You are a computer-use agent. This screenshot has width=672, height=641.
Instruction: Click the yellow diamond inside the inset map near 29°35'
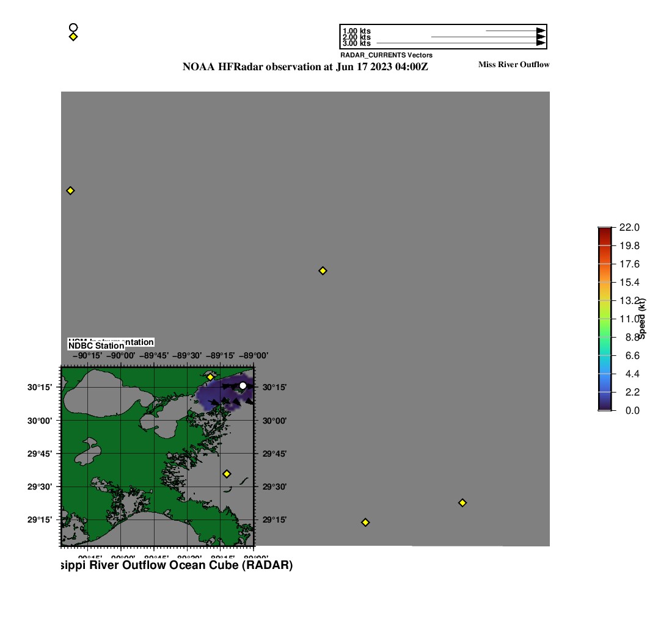click(227, 474)
